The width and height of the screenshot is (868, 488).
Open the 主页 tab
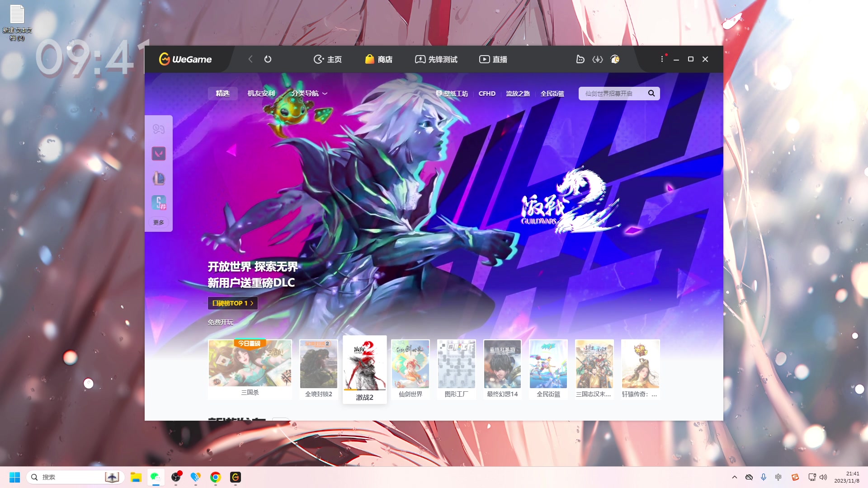pos(328,59)
